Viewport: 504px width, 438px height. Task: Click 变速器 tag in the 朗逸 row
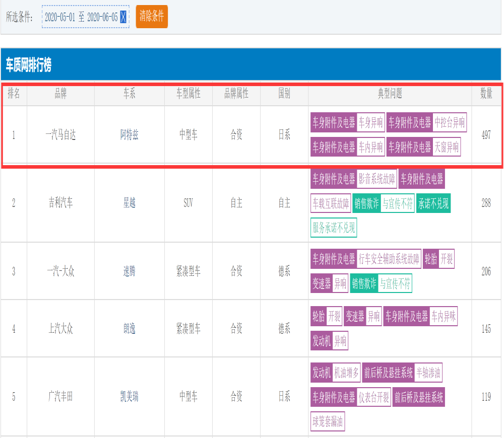coord(355,316)
